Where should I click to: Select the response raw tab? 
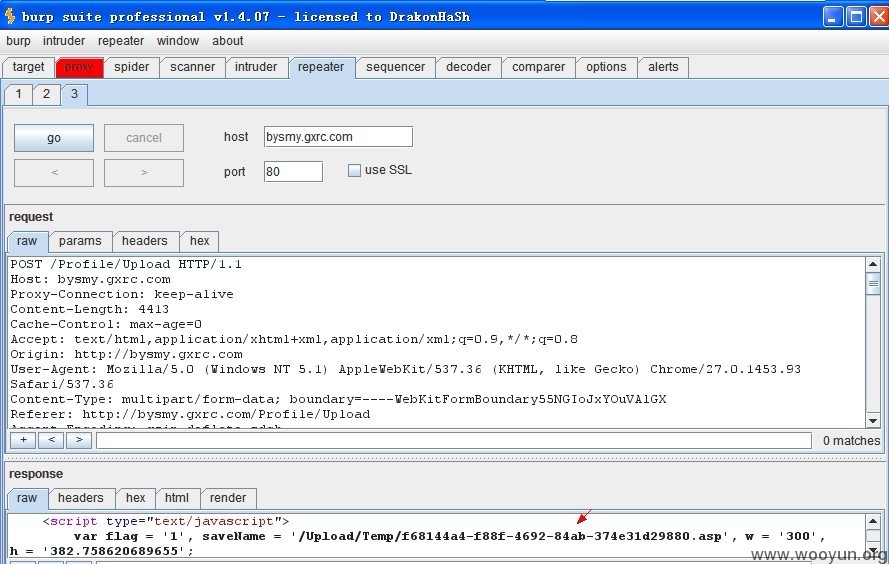pos(27,498)
